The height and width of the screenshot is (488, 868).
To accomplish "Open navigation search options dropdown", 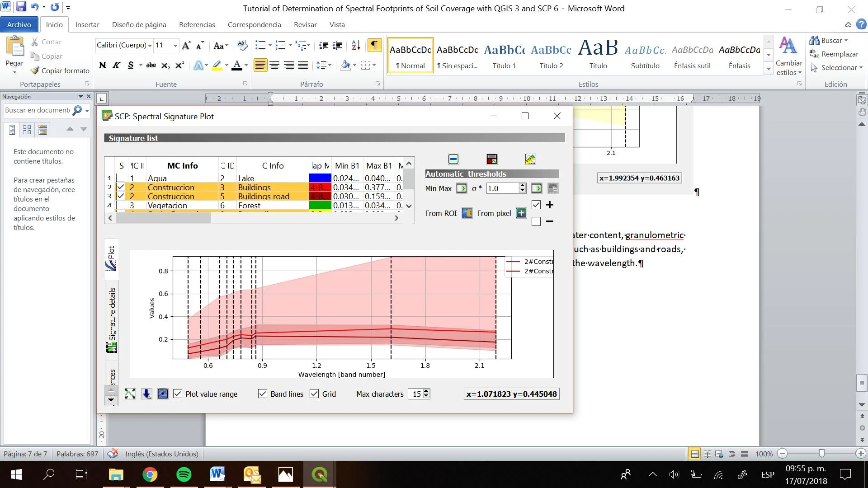I will 87,110.
